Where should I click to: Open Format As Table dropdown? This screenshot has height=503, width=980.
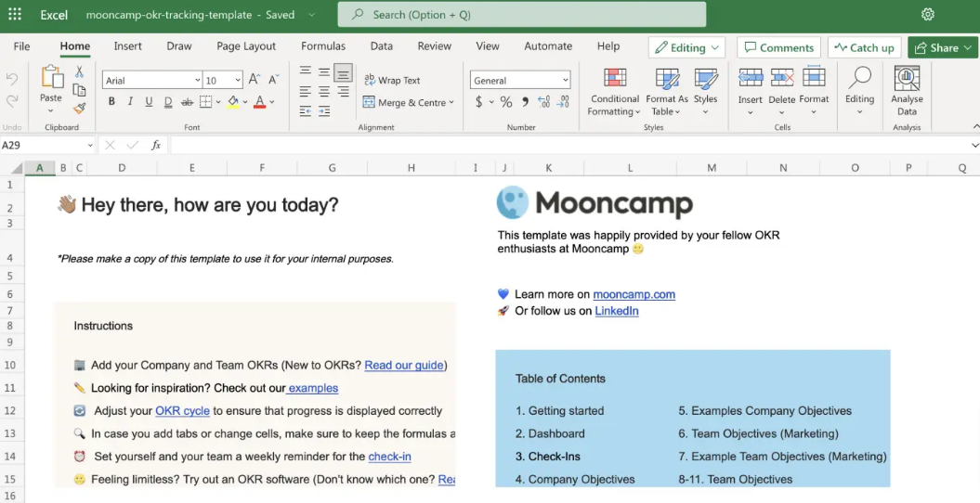click(x=667, y=91)
